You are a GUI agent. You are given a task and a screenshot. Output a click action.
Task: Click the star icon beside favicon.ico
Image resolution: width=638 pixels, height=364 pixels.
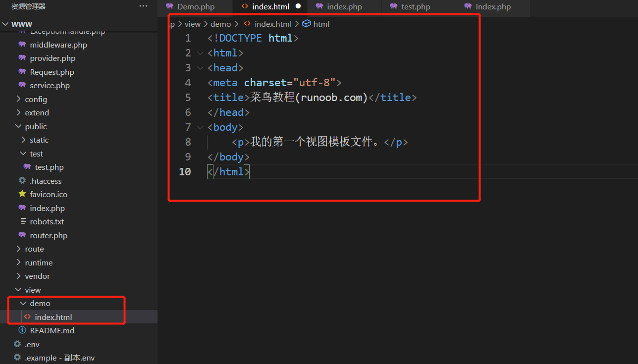(x=22, y=194)
